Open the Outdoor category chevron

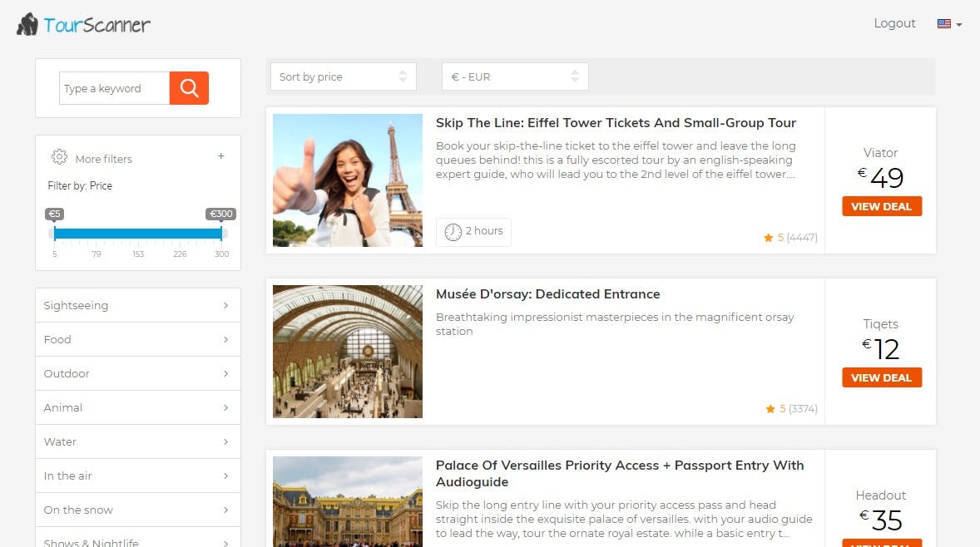click(x=225, y=373)
